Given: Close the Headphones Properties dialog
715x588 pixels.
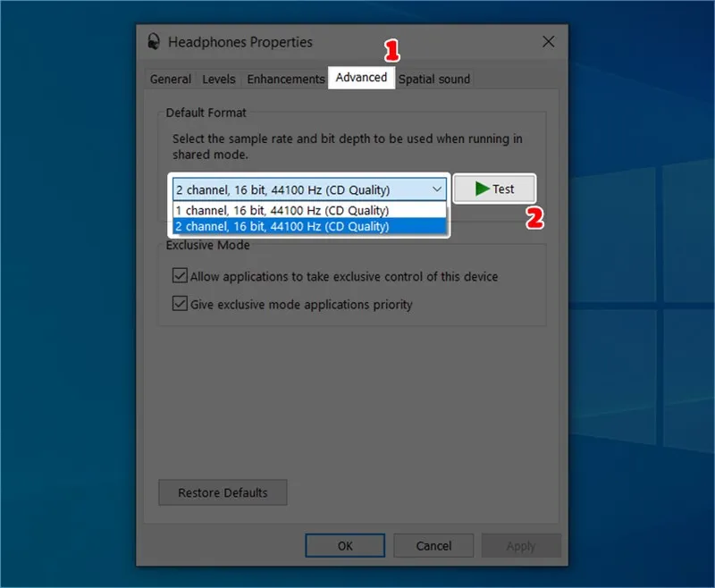Looking at the screenshot, I should coord(548,42).
